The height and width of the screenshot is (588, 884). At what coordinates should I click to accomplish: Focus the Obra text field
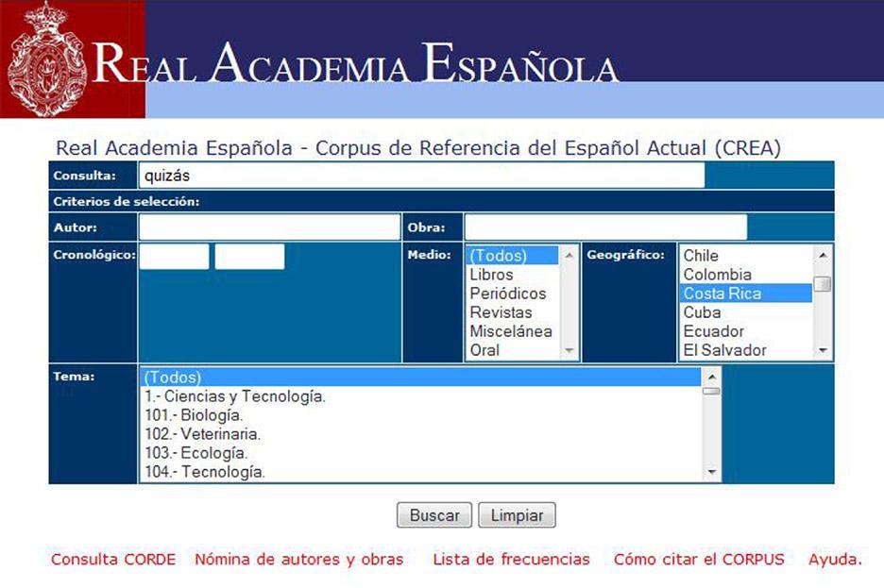tap(605, 227)
